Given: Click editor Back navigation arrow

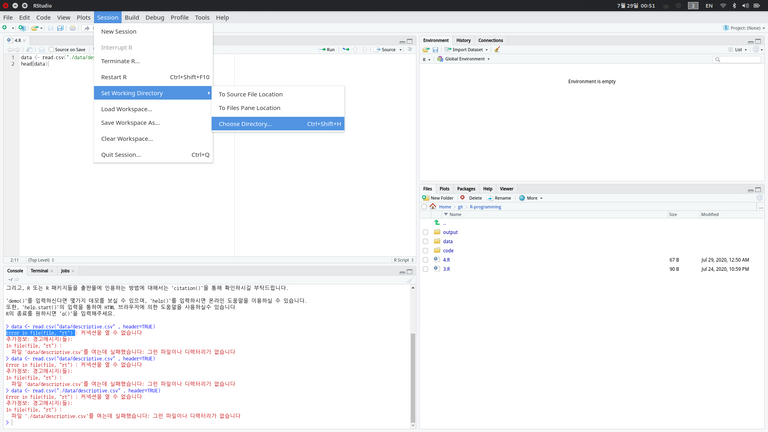Looking at the screenshot, I should pyautogui.click(x=10, y=49).
